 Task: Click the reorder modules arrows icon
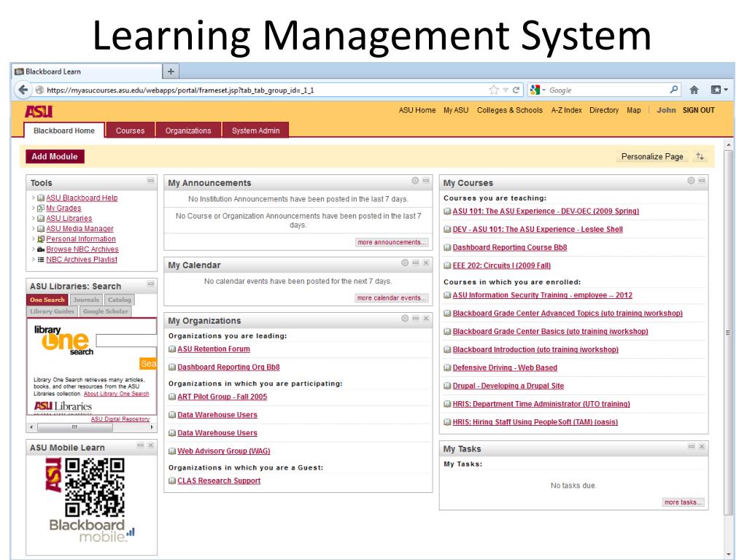pyautogui.click(x=700, y=156)
